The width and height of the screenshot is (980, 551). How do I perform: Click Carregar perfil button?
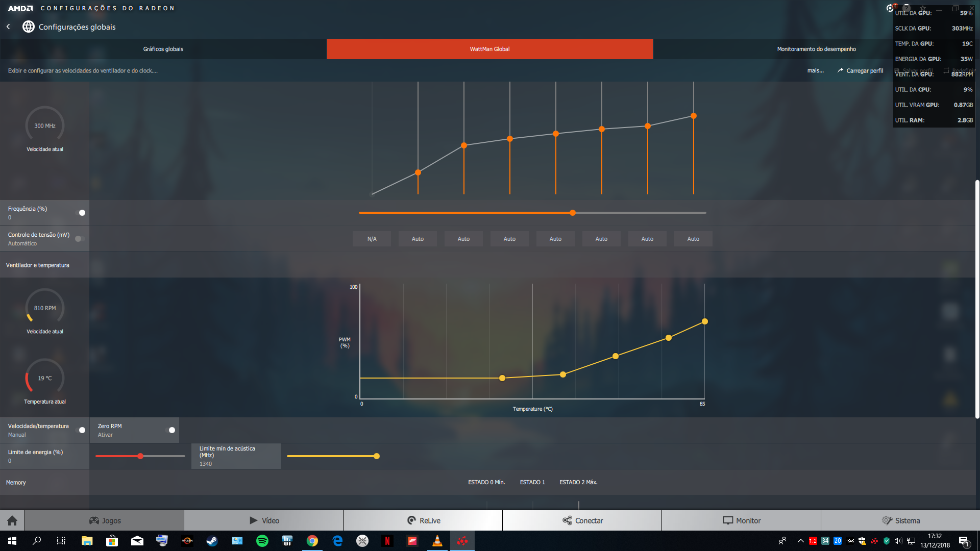tap(860, 70)
